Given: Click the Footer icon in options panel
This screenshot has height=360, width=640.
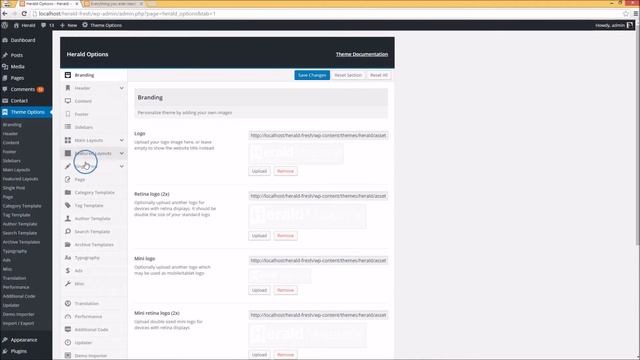Looking at the screenshot, I should (68, 114).
